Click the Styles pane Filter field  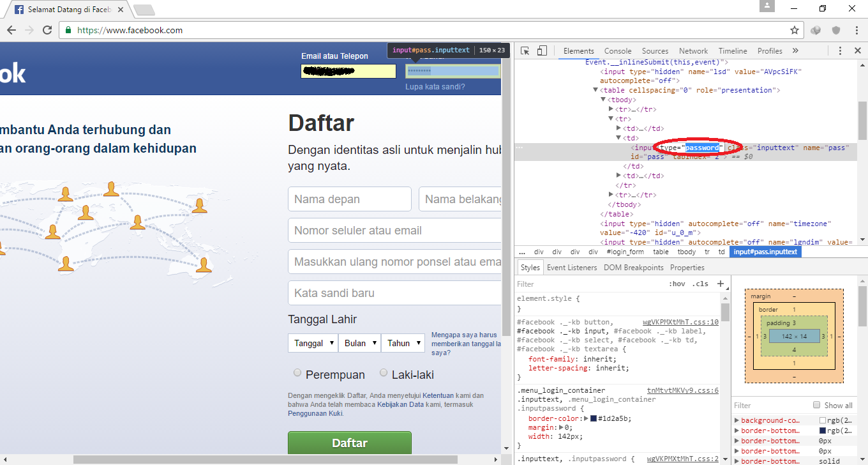click(590, 284)
